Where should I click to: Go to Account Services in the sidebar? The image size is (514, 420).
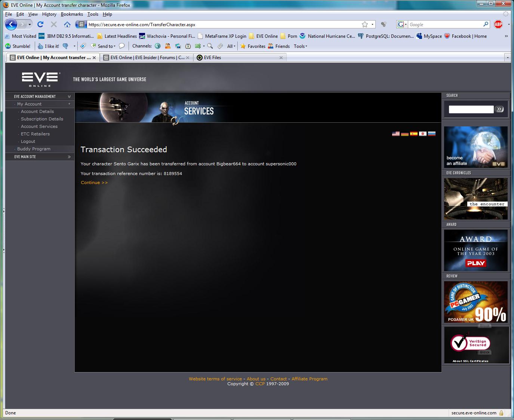coord(39,126)
